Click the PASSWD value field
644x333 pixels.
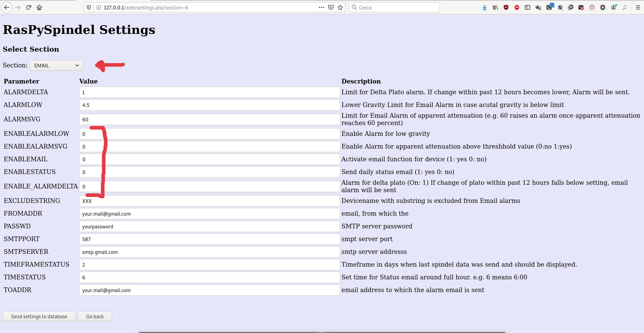[209, 226]
